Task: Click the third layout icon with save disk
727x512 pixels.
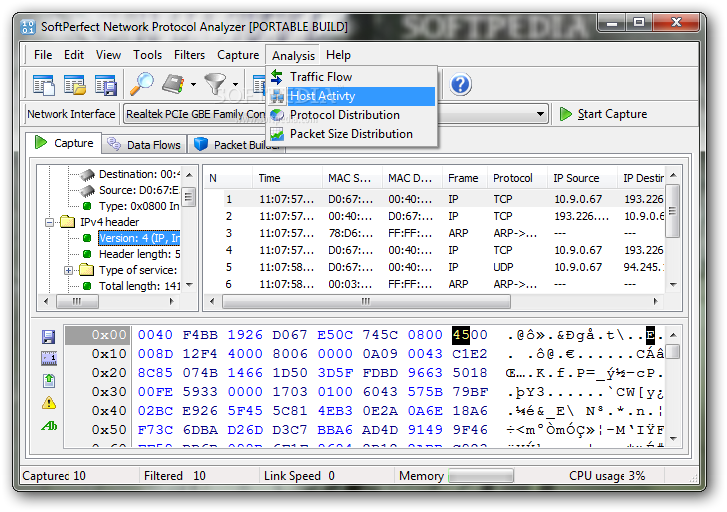Action: pyautogui.click(x=106, y=85)
